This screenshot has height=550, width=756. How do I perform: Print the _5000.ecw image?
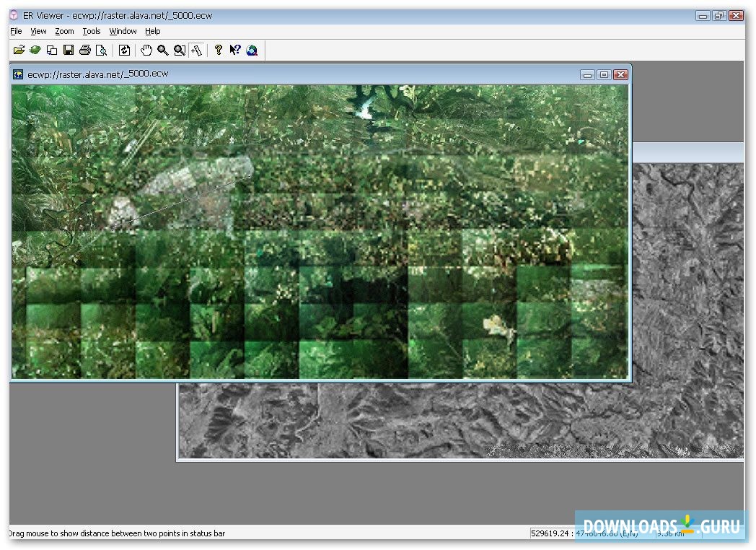point(85,50)
